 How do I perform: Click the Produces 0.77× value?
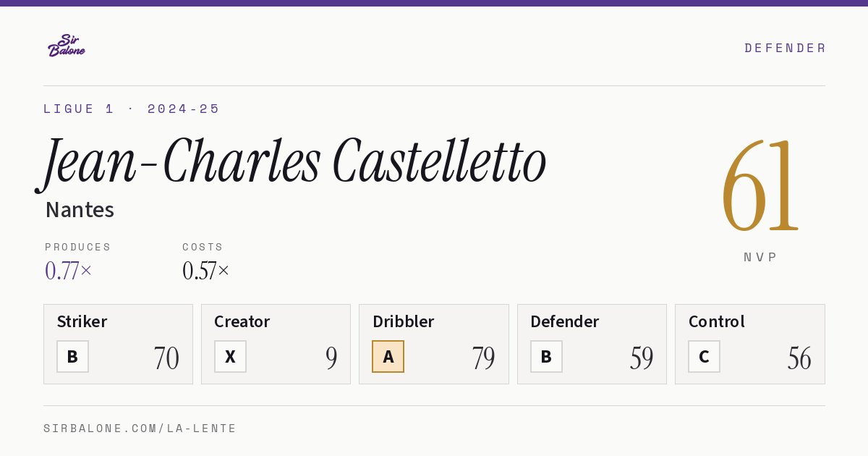click(x=69, y=271)
